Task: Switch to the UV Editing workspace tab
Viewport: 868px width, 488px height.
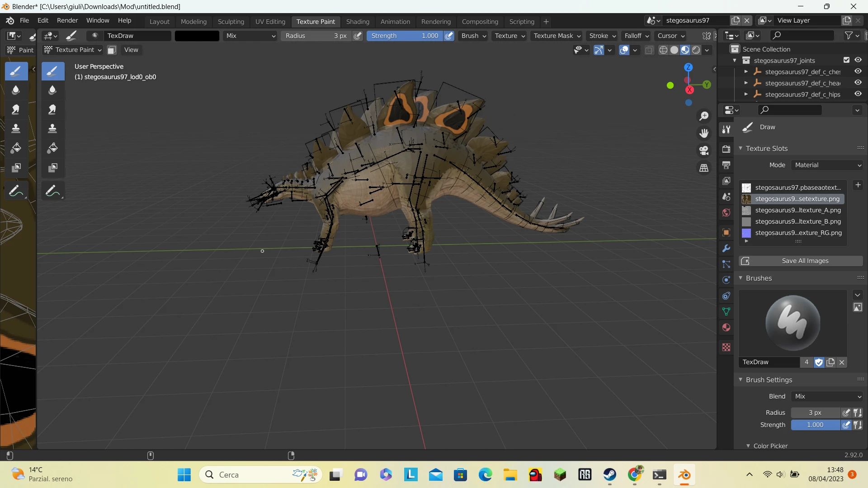Action: pyautogui.click(x=270, y=22)
